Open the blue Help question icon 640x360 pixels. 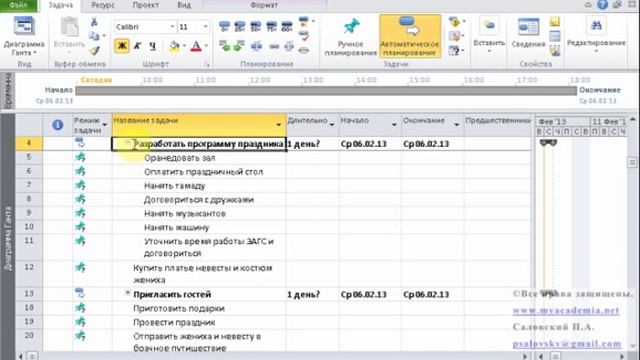point(602,4)
